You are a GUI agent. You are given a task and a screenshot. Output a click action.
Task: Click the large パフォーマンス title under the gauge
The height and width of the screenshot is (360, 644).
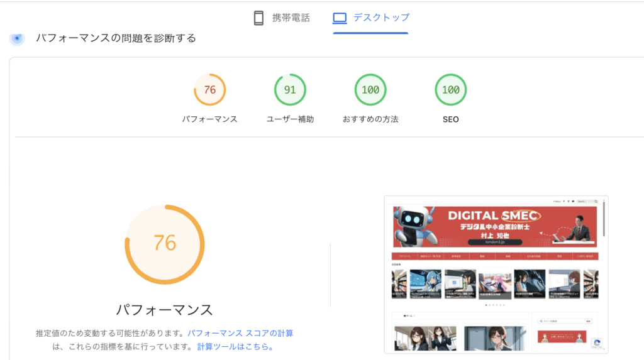(165, 310)
